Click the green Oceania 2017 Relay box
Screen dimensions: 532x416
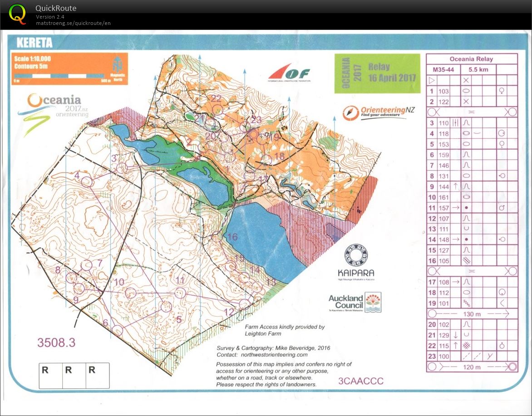[x=377, y=73]
